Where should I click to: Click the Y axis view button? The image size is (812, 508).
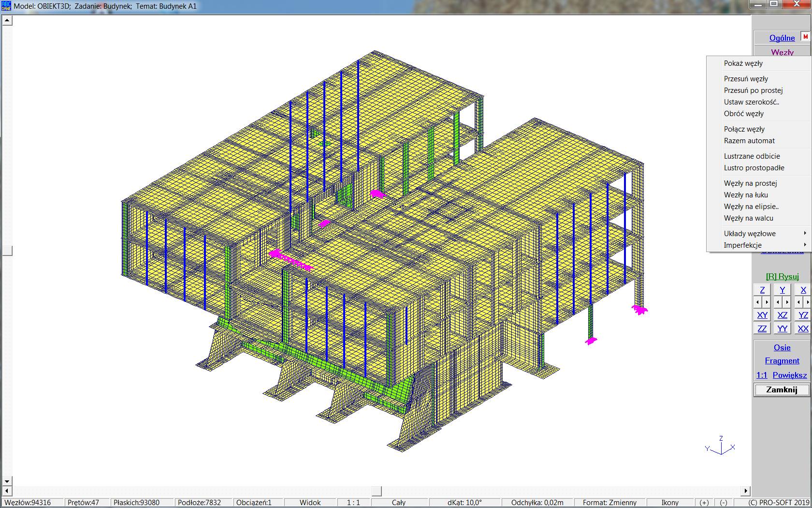point(782,290)
